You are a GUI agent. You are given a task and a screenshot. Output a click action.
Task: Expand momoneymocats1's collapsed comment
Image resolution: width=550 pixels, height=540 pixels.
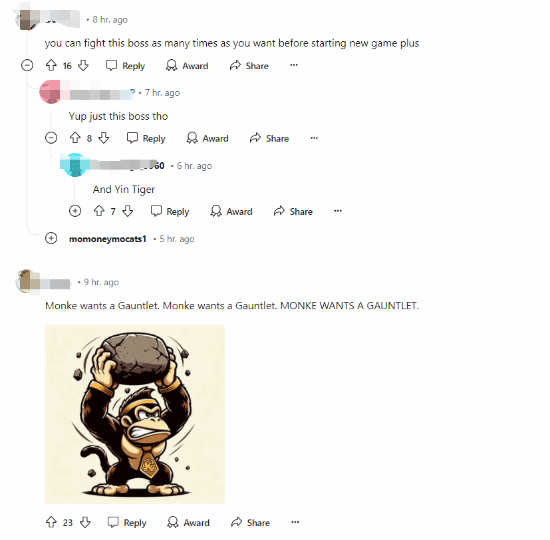pyautogui.click(x=51, y=238)
